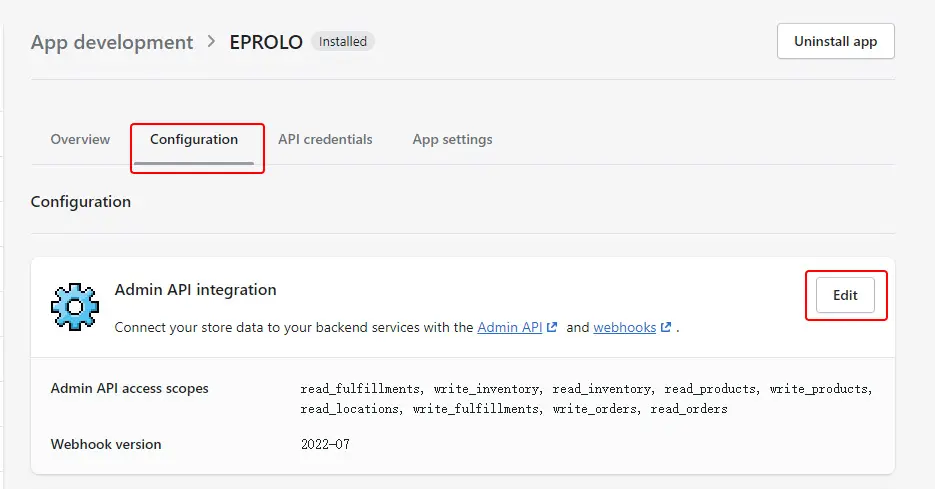Click the Admin API integration heading
Image resolution: width=935 pixels, height=489 pixels.
tap(196, 290)
